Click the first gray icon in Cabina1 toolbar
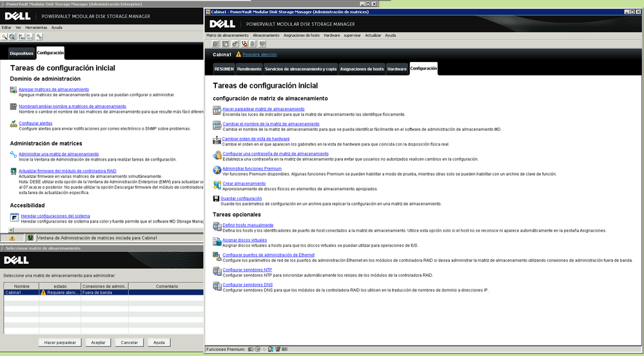The image size is (644, 356). 215,44
